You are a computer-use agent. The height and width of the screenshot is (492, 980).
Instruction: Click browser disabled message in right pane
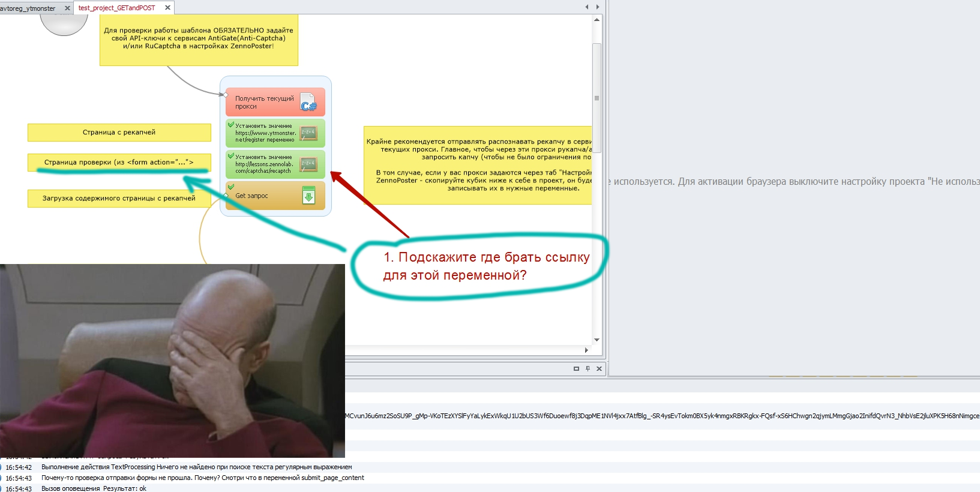point(794,182)
